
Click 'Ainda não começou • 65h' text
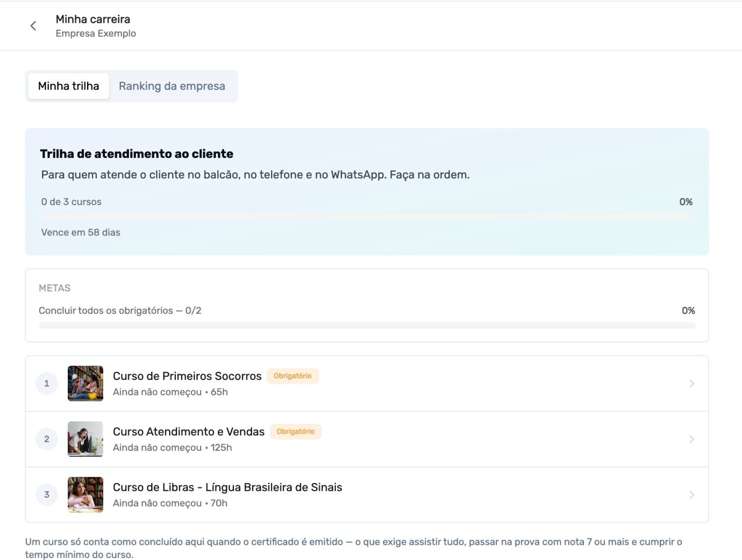pyautogui.click(x=170, y=392)
